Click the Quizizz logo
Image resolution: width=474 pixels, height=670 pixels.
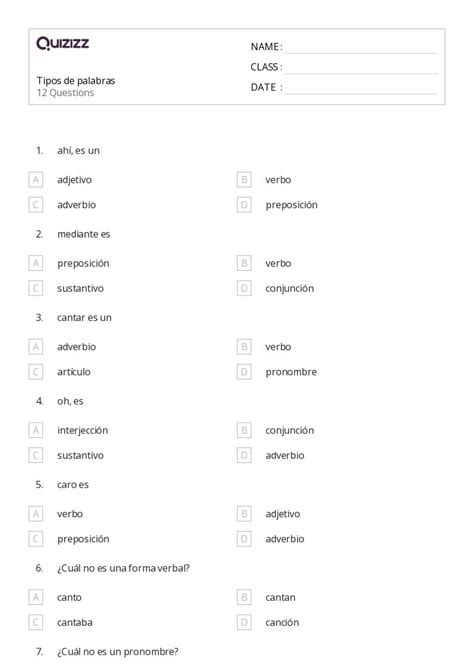click(x=63, y=43)
